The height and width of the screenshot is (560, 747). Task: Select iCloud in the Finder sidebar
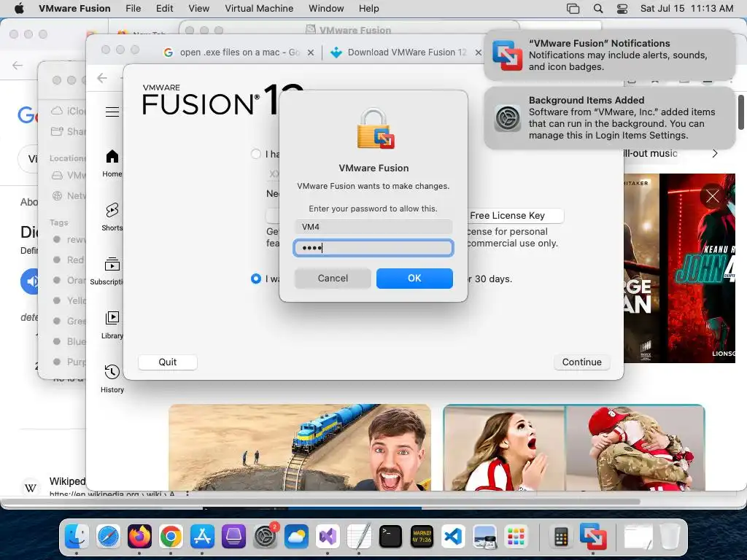pos(69,111)
